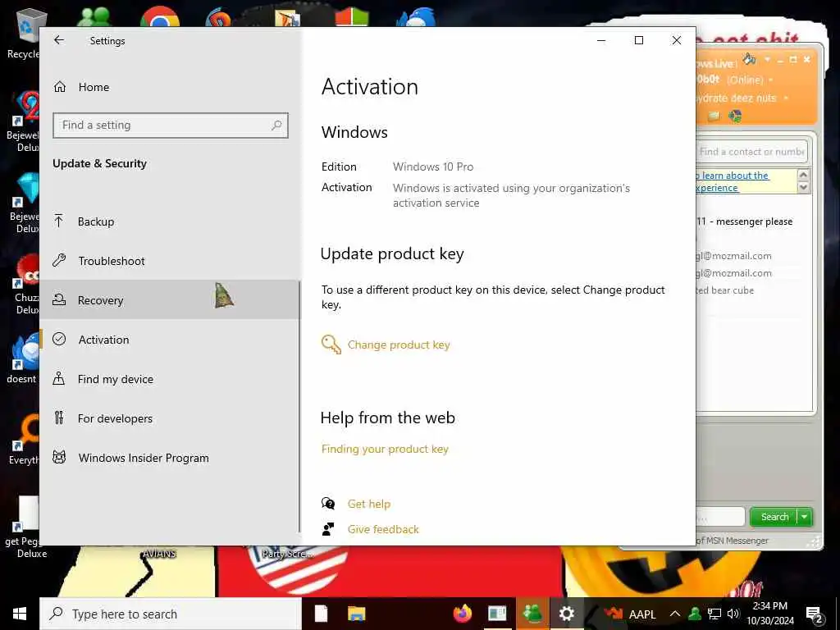Open For developers page

(x=170, y=418)
